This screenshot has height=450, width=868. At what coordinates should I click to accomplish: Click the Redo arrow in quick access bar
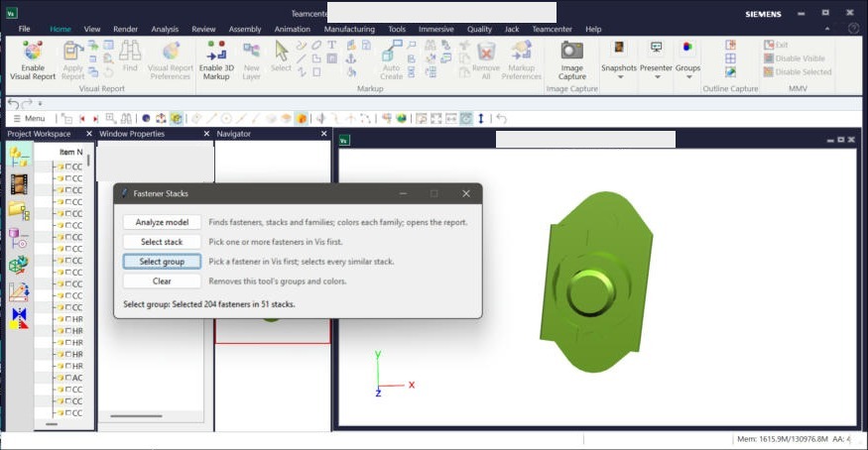[x=27, y=103]
